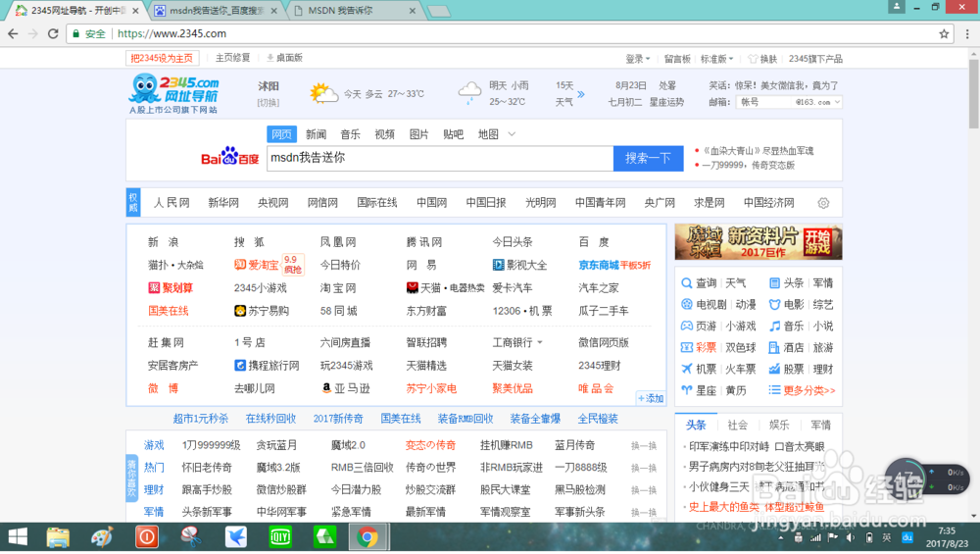Open the @163.com email domain dropdown

(x=817, y=102)
